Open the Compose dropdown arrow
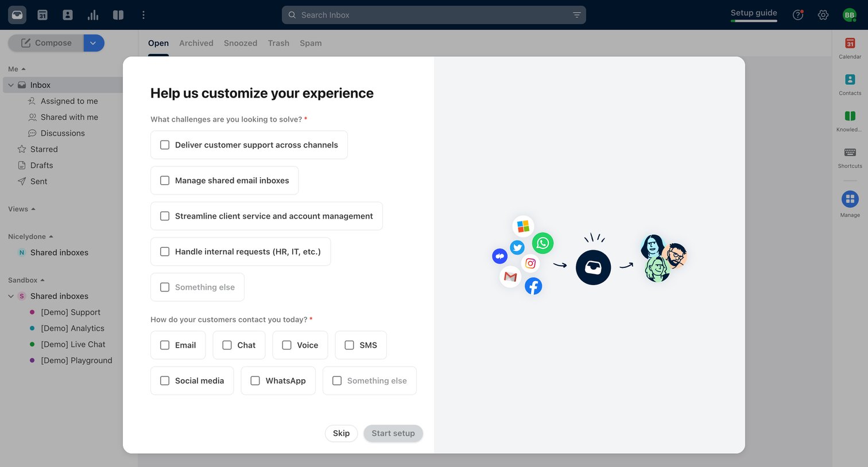 click(x=94, y=43)
